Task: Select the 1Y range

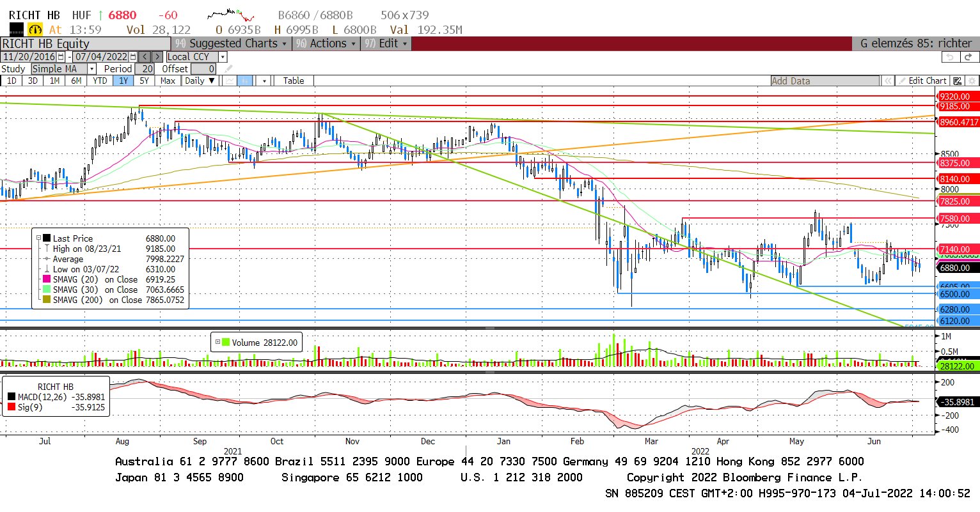Action: point(123,81)
